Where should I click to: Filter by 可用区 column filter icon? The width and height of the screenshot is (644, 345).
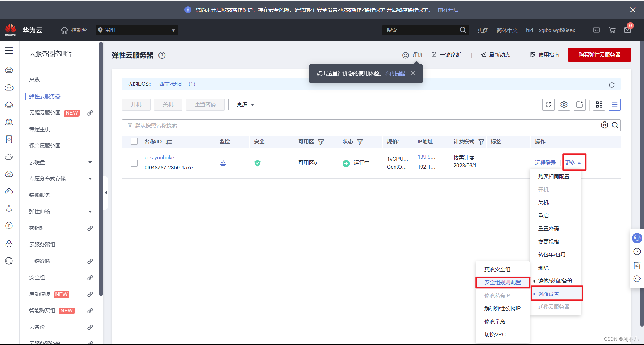pos(321,142)
